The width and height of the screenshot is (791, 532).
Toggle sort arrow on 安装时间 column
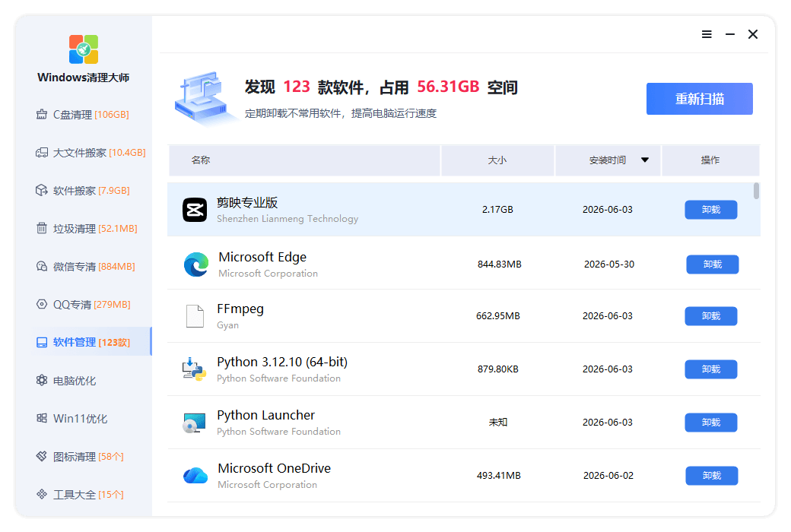tap(645, 160)
